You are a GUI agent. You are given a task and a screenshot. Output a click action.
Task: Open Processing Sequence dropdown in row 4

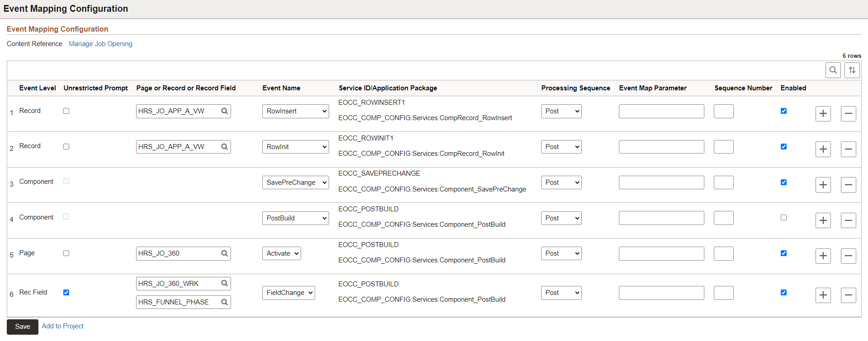(561, 218)
